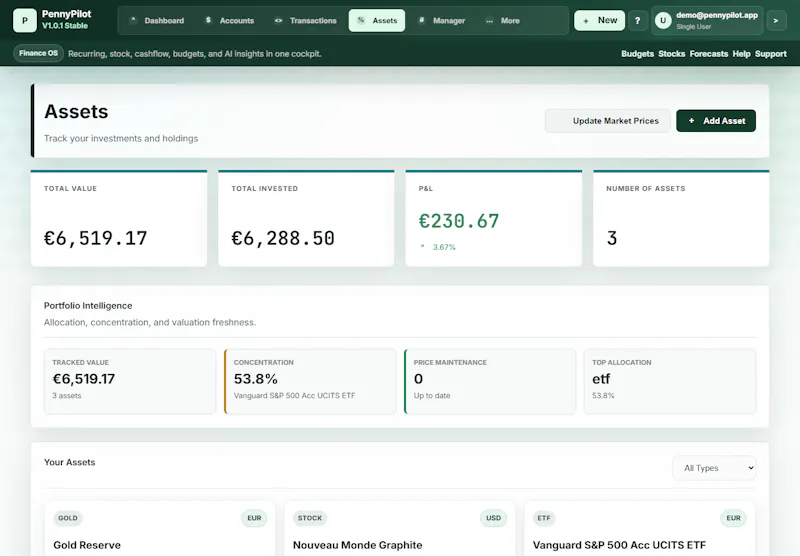
Task: Select the Assets nav tab
Action: (377, 20)
